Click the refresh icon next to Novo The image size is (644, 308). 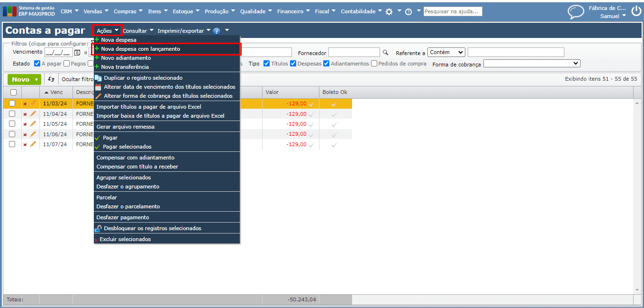(x=51, y=80)
